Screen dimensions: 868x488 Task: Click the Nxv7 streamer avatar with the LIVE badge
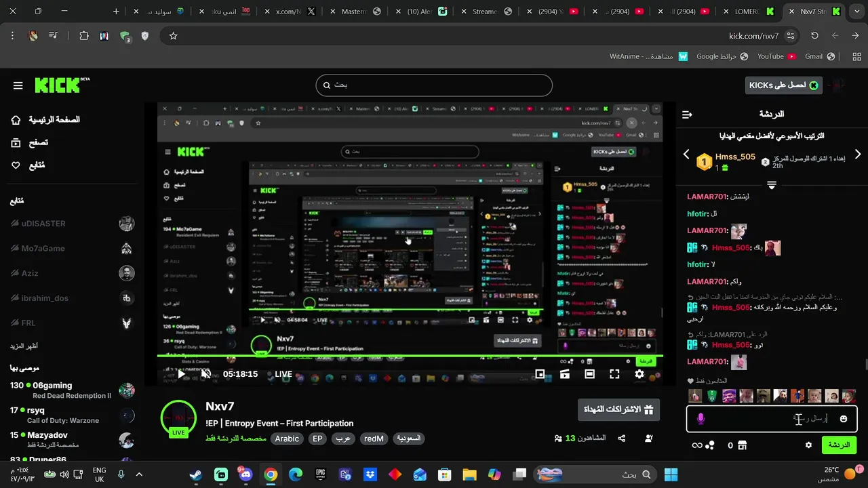coord(178,418)
